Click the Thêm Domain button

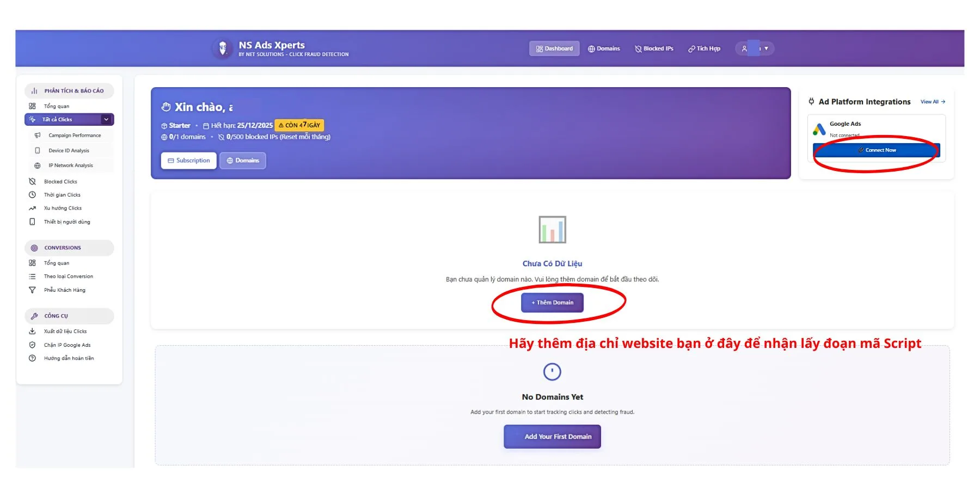pyautogui.click(x=552, y=303)
